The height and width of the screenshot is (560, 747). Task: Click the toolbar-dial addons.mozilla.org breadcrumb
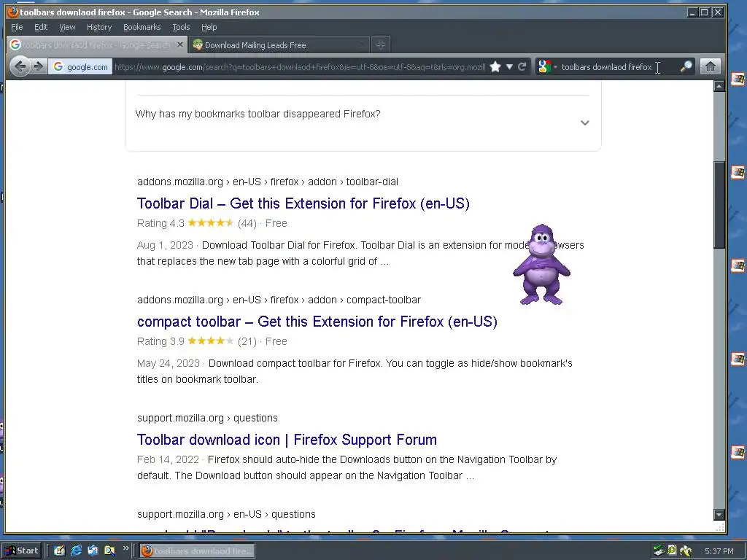[x=267, y=182]
